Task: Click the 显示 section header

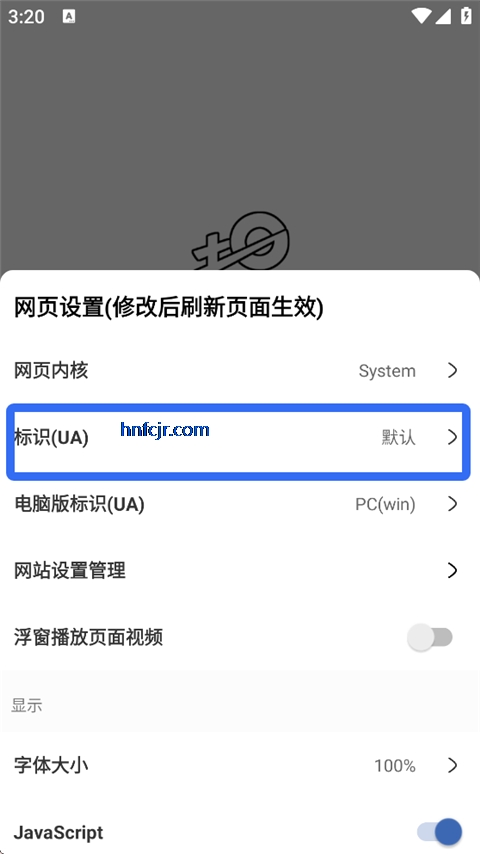Action: pyautogui.click(x=27, y=705)
